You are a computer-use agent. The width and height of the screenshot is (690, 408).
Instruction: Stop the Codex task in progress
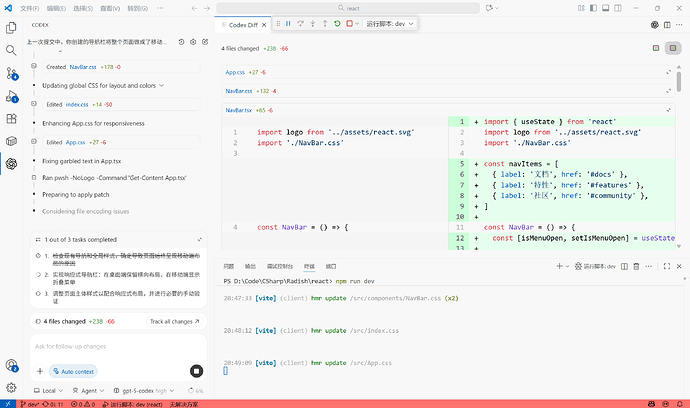click(x=196, y=370)
